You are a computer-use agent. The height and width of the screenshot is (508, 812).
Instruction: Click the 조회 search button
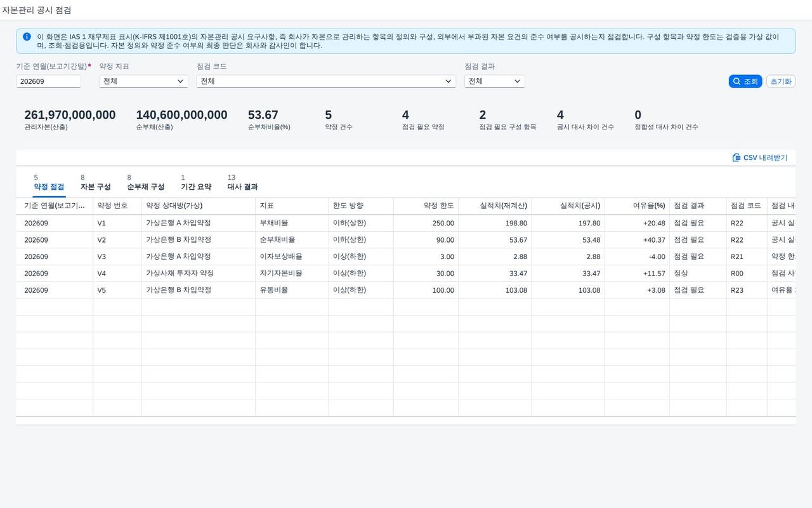pyautogui.click(x=745, y=81)
